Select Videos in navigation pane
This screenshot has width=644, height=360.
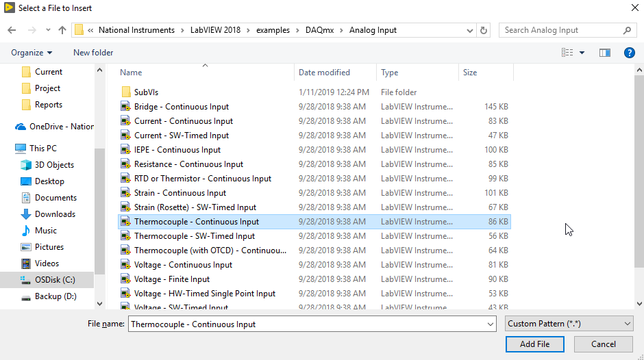pos(47,263)
